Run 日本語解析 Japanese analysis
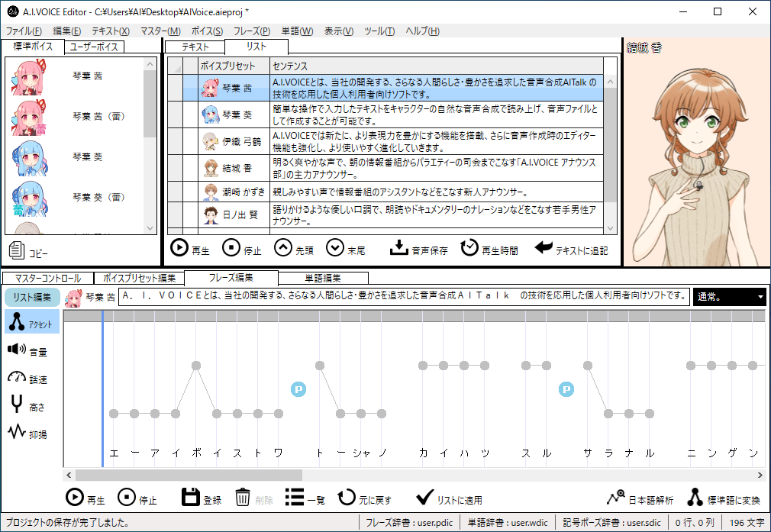 [x=640, y=498]
